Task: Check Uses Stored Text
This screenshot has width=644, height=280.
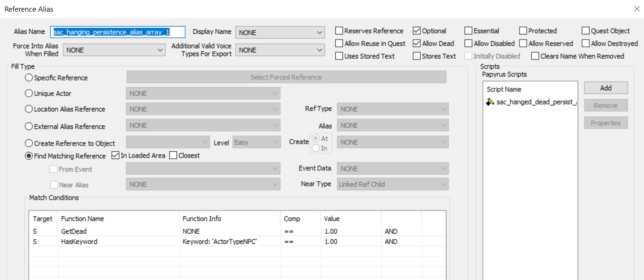Action: pyautogui.click(x=339, y=56)
